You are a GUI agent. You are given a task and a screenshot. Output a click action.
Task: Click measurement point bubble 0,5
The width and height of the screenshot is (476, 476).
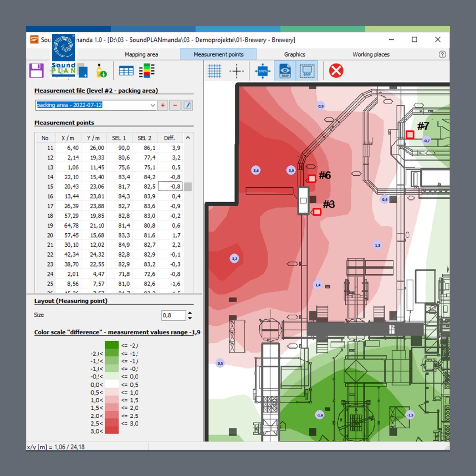click(220, 363)
